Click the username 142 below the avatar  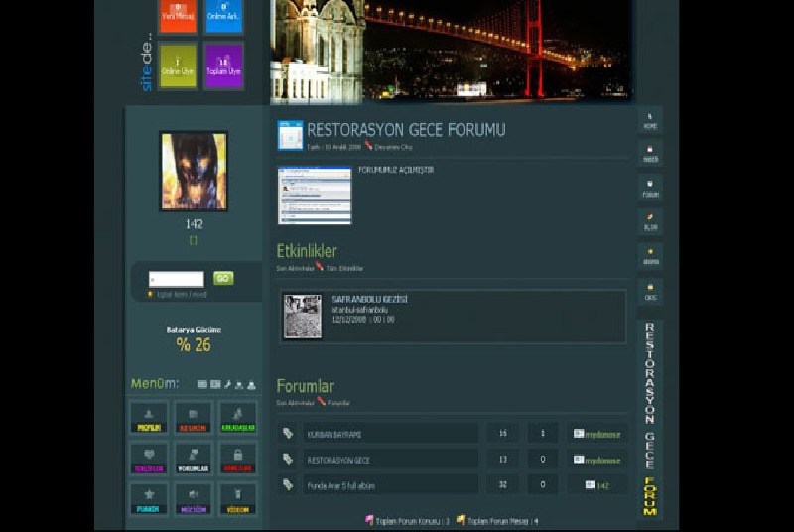coord(194,224)
